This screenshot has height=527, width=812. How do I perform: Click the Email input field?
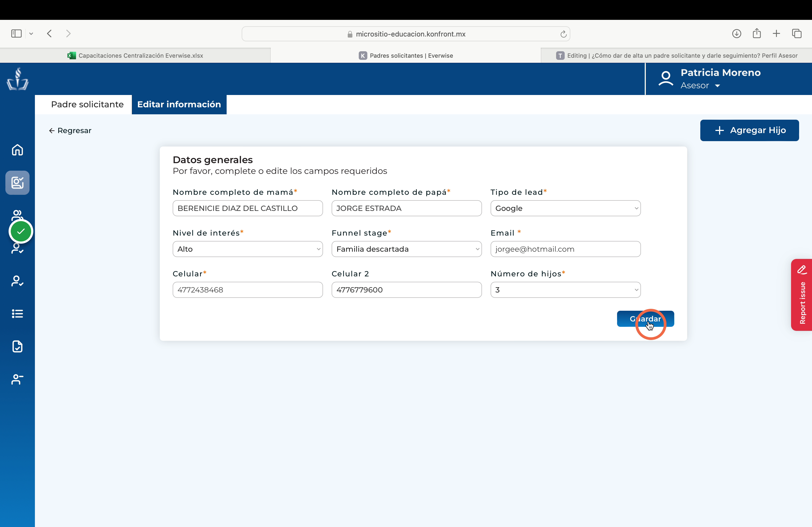point(565,249)
